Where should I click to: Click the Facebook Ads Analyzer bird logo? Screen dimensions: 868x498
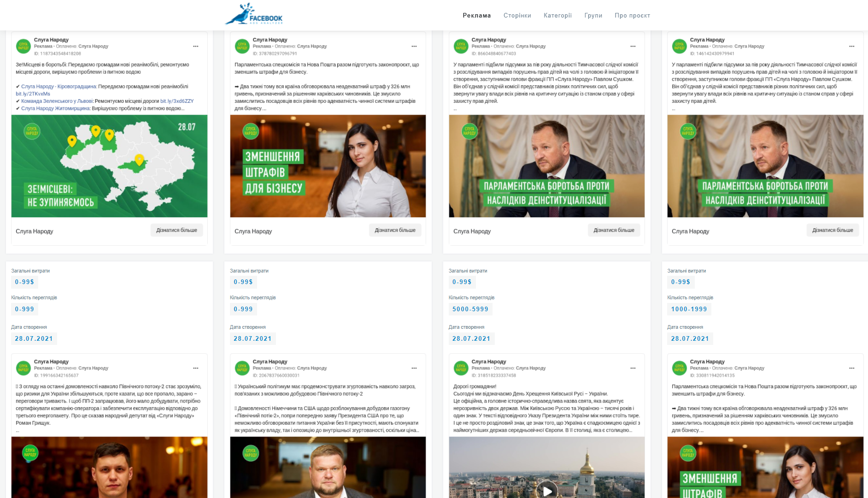pyautogui.click(x=254, y=14)
